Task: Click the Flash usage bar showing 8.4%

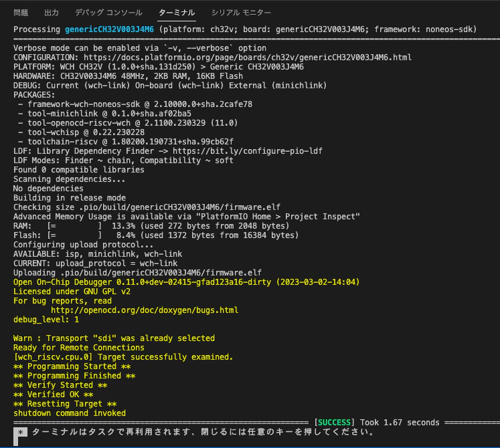Action: (74, 235)
